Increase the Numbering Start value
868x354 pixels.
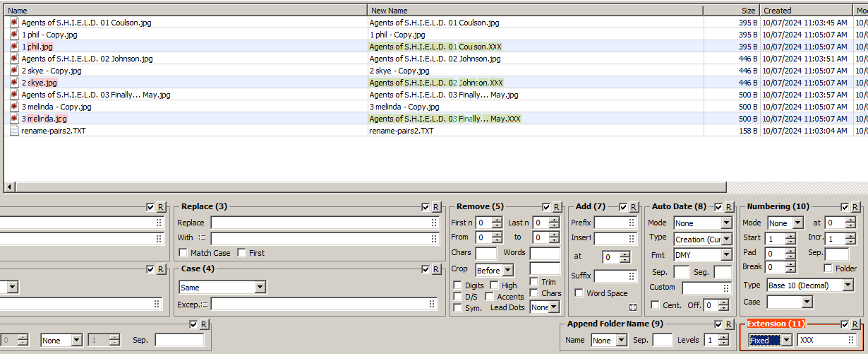[790, 235]
